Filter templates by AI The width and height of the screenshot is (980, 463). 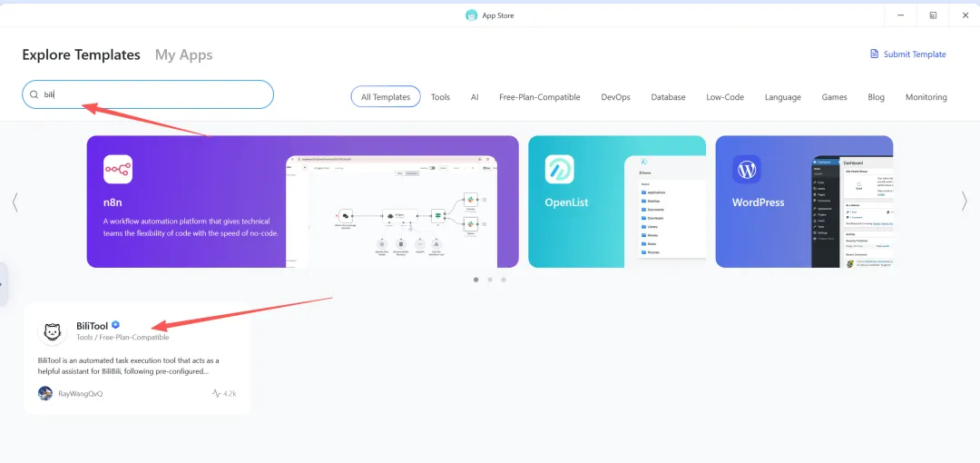pos(475,97)
